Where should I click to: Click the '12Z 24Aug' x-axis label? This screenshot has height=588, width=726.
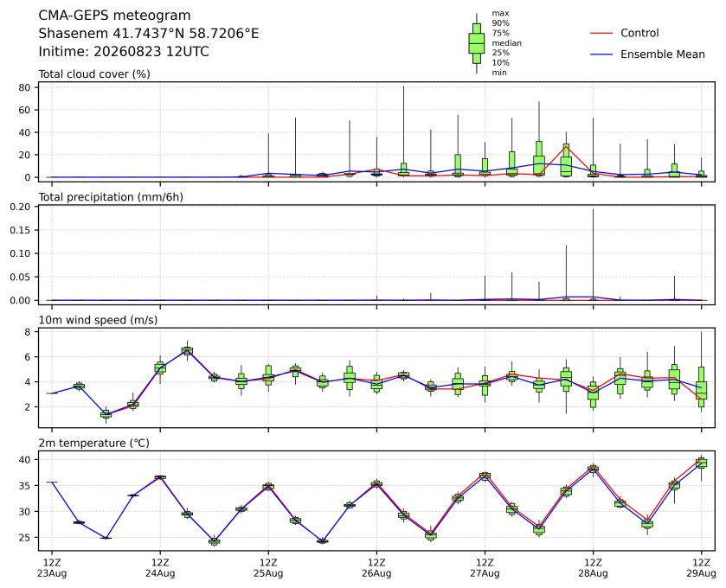point(160,568)
